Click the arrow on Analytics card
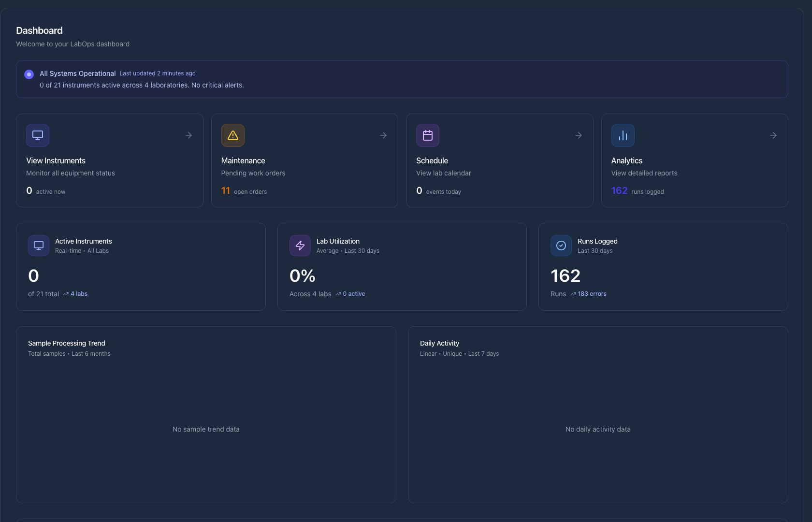The image size is (812, 522). click(x=773, y=135)
